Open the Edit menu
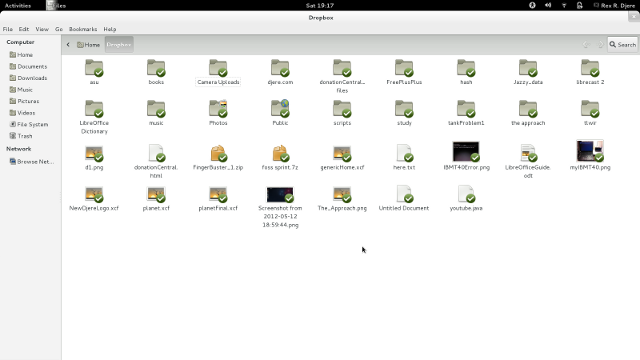Viewport: 640px width, 360px height. point(24,29)
